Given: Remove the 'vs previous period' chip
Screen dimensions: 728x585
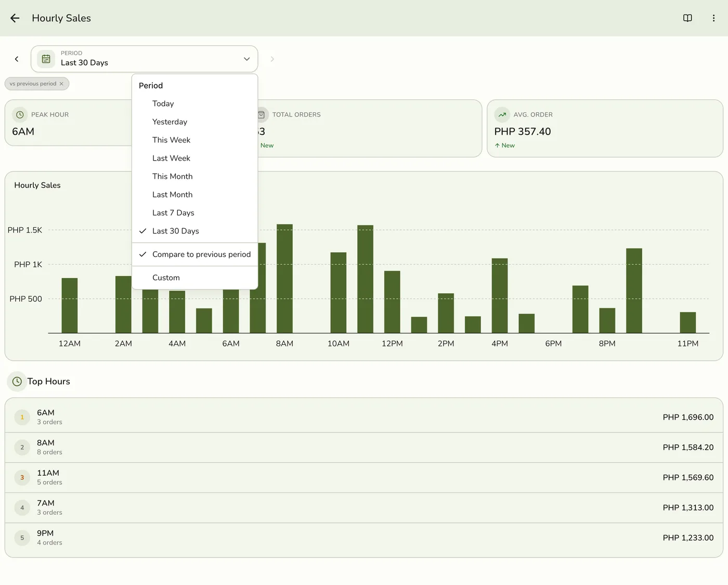Looking at the screenshot, I should 61,84.
